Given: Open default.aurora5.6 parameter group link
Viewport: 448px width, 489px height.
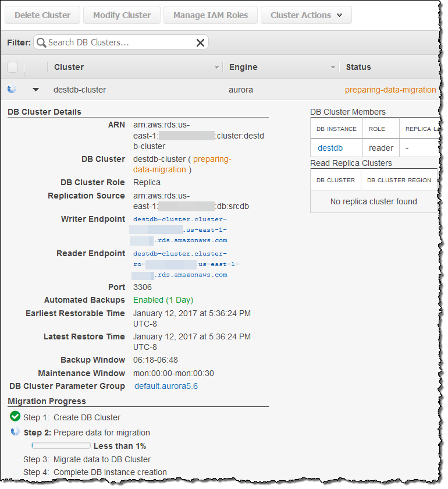Looking at the screenshot, I should [x=166, y=386].
